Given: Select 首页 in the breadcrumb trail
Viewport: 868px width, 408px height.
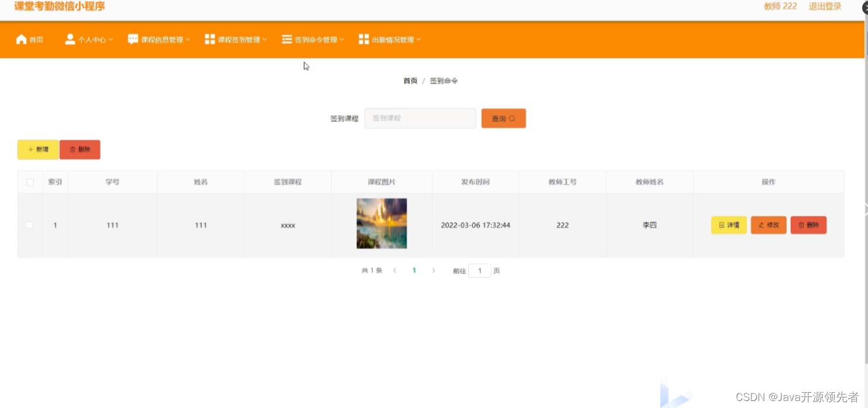Looking at the screenshot, I should click(x=410, y=81).
